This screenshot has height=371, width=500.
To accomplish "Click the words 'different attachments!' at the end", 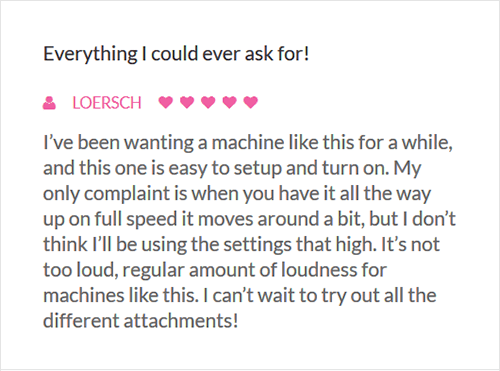I will 141,321.
